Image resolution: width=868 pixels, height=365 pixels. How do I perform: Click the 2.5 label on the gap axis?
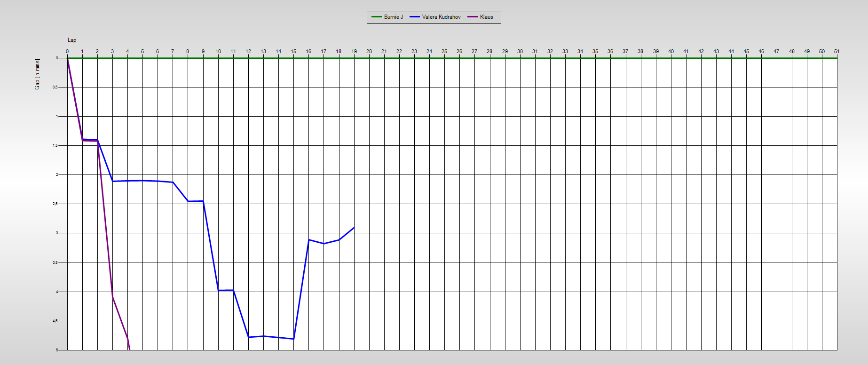click(x=55, y=204)
